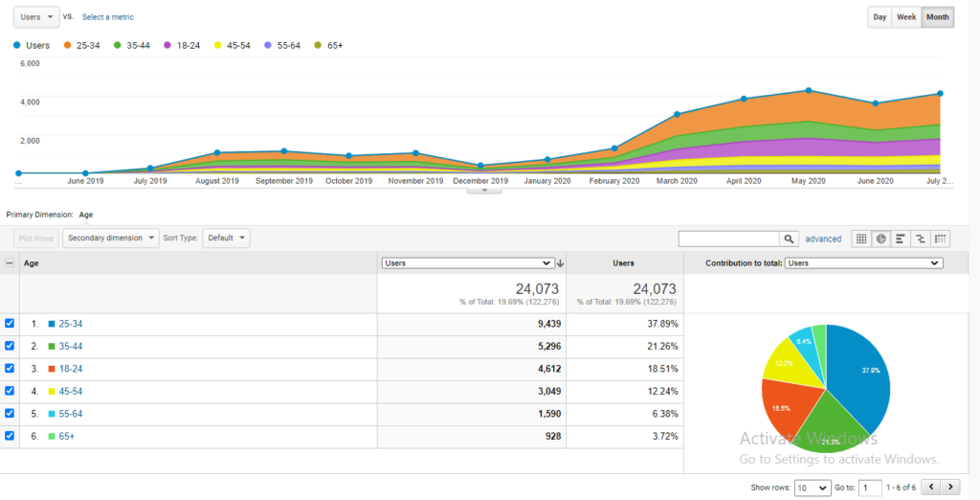Viewport: 980px width, 500px height.
Task: Click the Age column header
Action: 32,263
